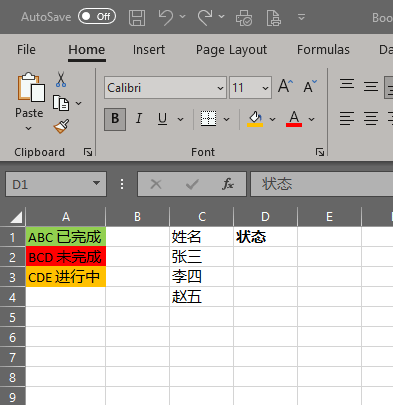Open the Redo history dropdown arrow
The image size is (393, 405).
[x=221, y=16]
